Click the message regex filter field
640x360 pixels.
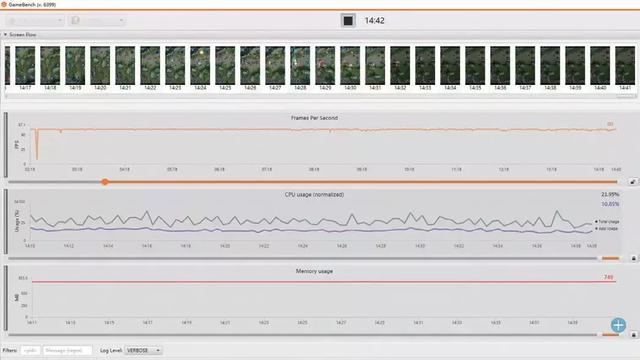point(67,350)
